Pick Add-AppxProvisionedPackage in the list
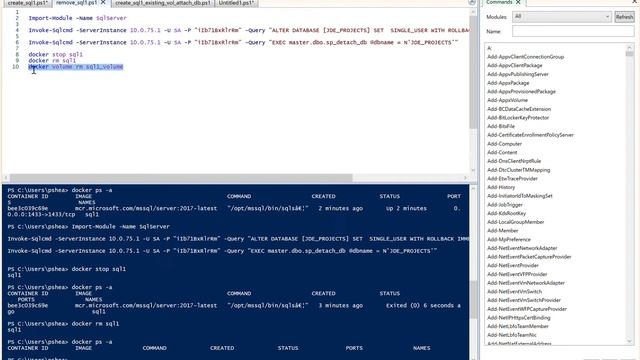Image resolution: width=640 pixels, height=360 pixels. coord(521,91)
